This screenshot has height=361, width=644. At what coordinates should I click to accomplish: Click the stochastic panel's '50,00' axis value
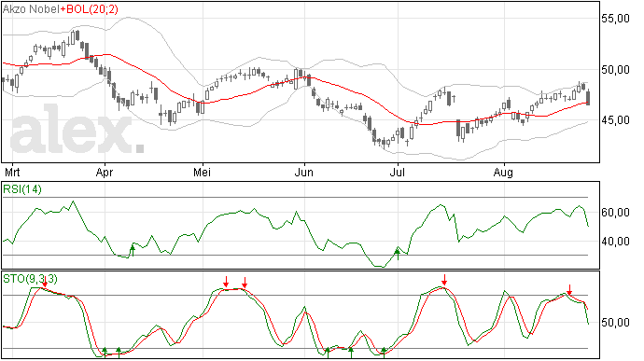coord(615,323)
